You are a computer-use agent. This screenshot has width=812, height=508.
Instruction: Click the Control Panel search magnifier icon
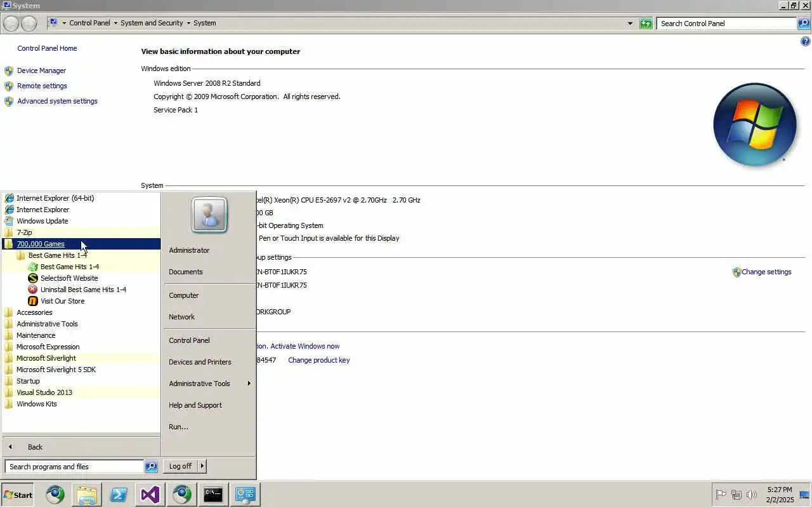804,23
